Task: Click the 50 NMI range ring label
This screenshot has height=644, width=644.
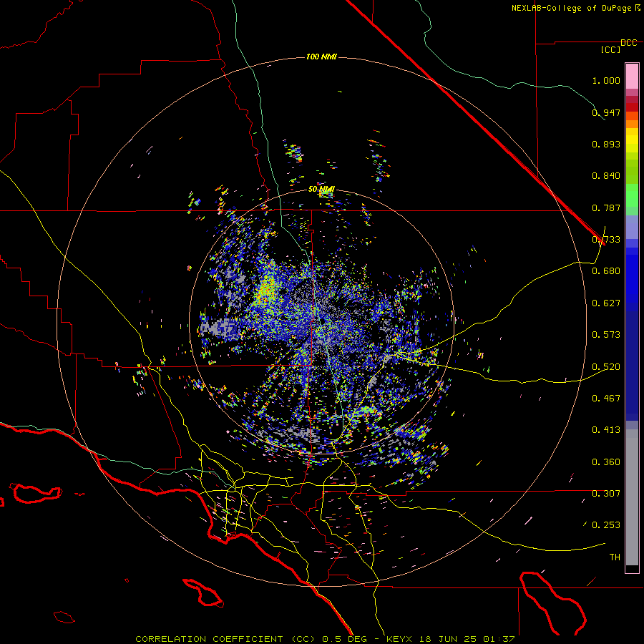Action: tap(321, 189)
